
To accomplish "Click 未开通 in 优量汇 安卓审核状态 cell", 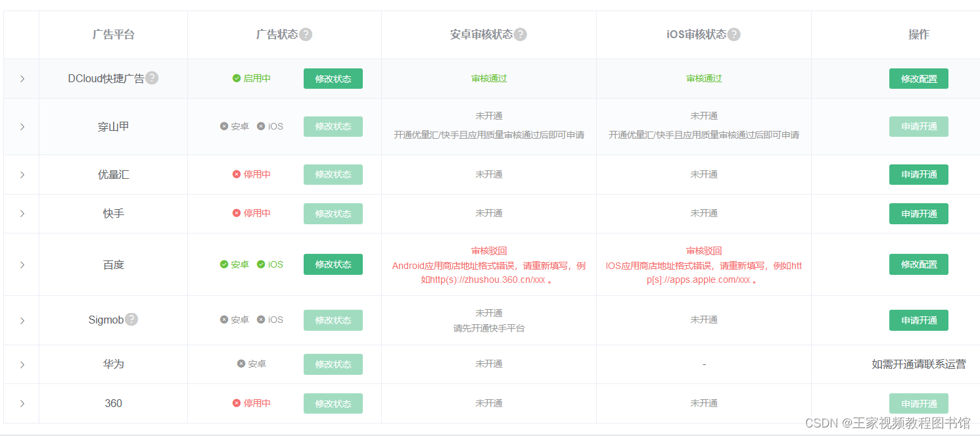I will pos(489,174).
